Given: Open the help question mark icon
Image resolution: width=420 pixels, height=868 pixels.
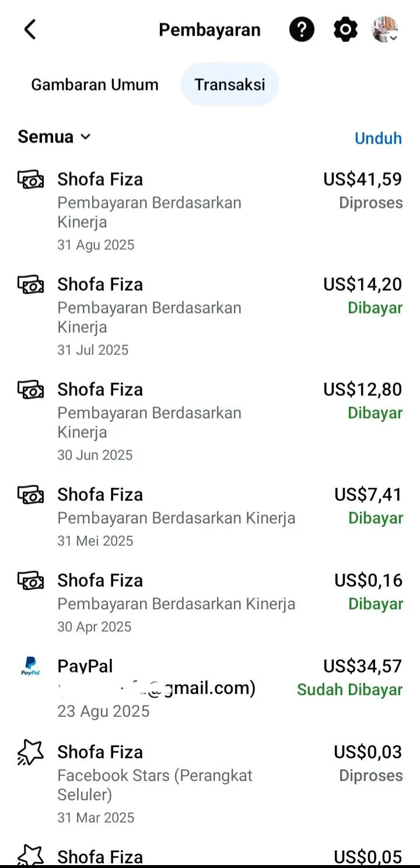Looking at the screenshot, I should coord(302,29).
